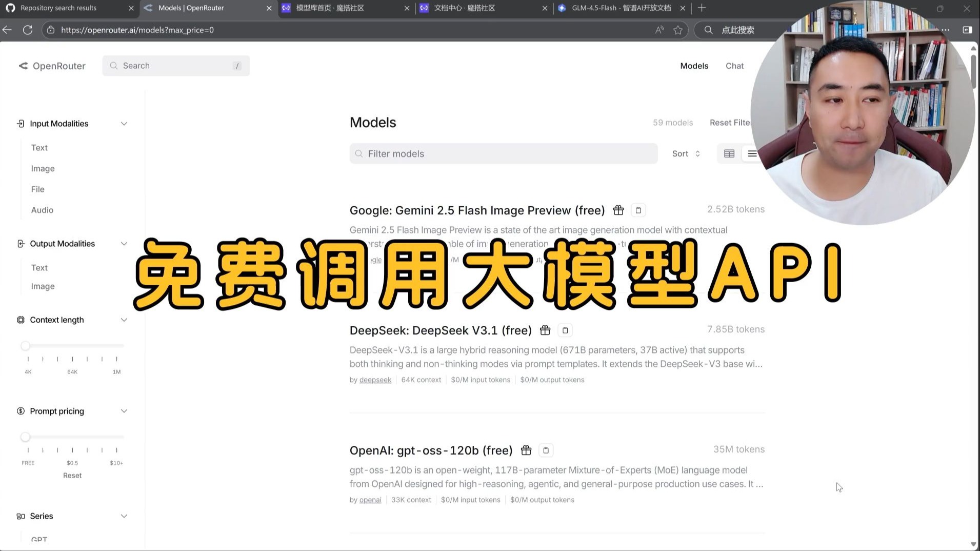The width and height of the screenshot is (980, 551).
Task: Click the page vertical scrollbar
Action: [973, 72]
